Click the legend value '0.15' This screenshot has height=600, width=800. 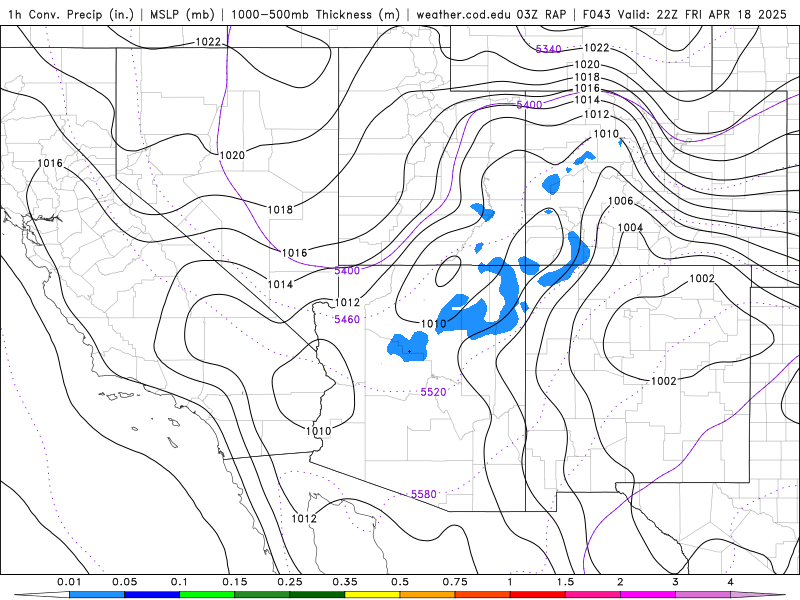[235, 582]
